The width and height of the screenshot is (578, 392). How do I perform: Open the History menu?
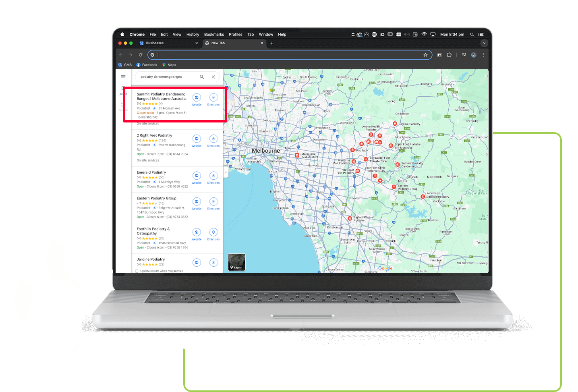(193, 34)
